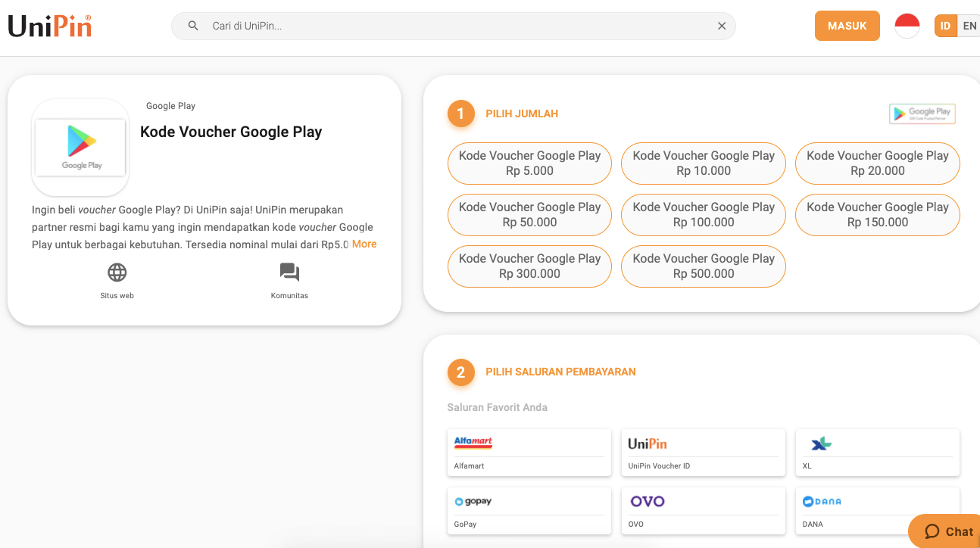Select voucher amount Rp 10.000
980x548 pixels.
pos(704,163)
